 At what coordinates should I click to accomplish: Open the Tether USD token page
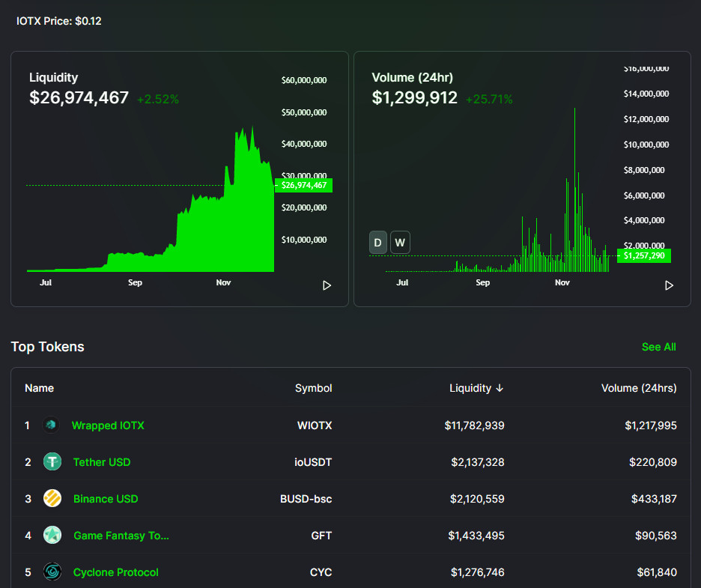[x=102, y=462]
